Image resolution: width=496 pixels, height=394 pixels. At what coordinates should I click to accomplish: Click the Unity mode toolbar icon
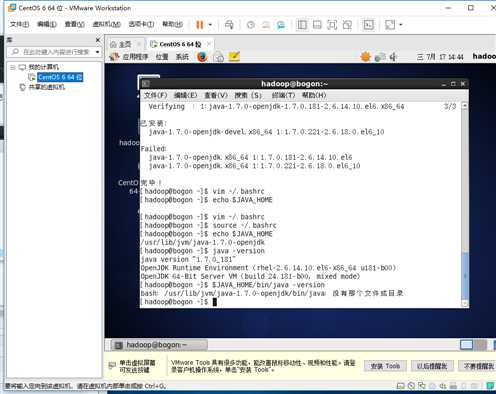tap(347, 25)
